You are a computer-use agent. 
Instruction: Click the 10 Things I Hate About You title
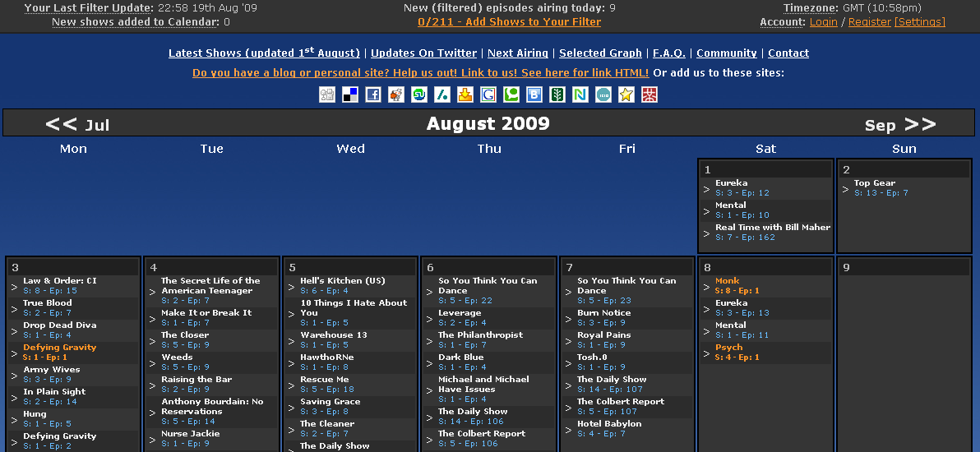(x=354, y=307)
